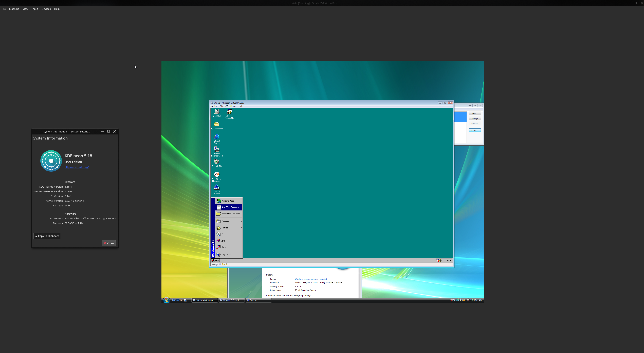The image size is (644, 353).
Task: Click disconnected network icon in Vista tray
Action: coord(468,300)
